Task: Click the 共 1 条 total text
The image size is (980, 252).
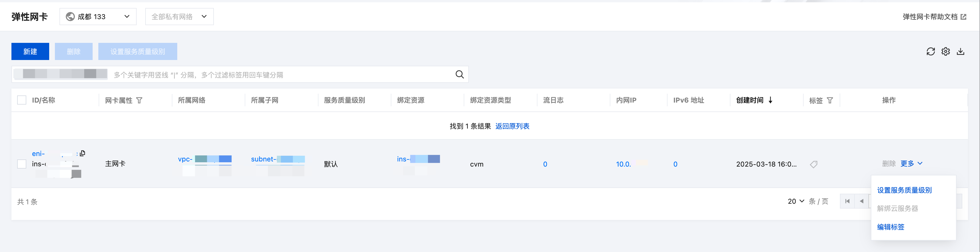Action: pyautogui.click(x=27, y=202)
